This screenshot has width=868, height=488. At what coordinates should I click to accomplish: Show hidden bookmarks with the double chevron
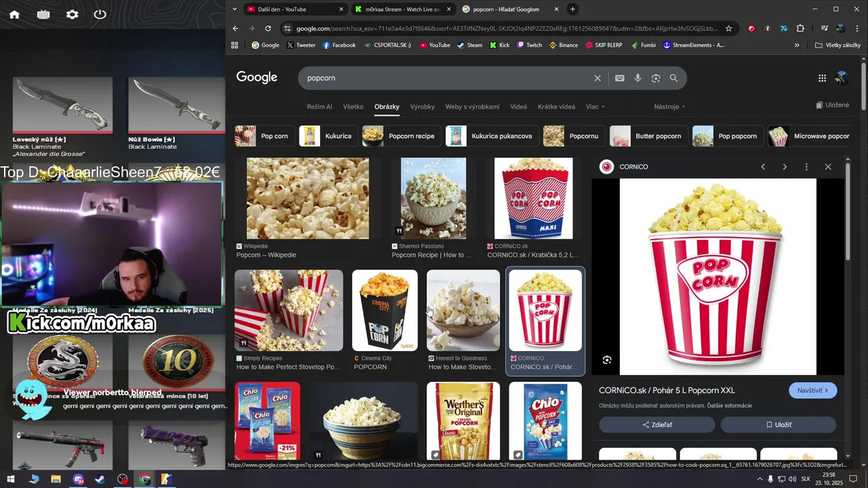tap(797, 45)
